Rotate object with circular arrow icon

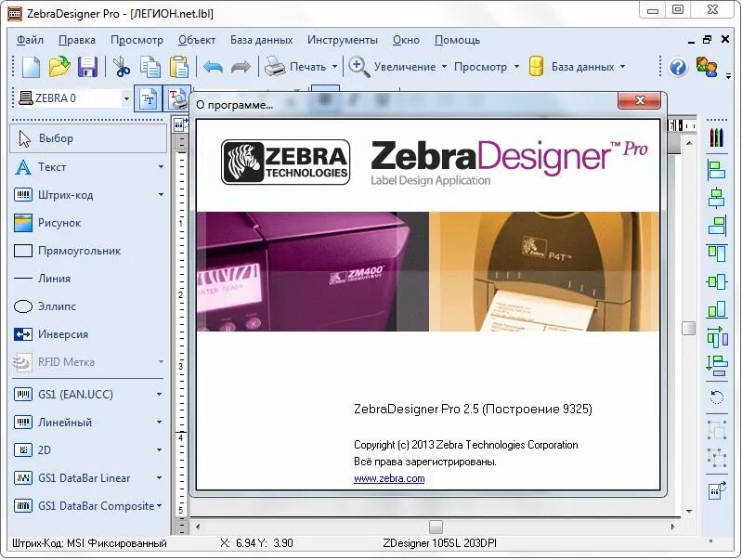coord(716,397)
